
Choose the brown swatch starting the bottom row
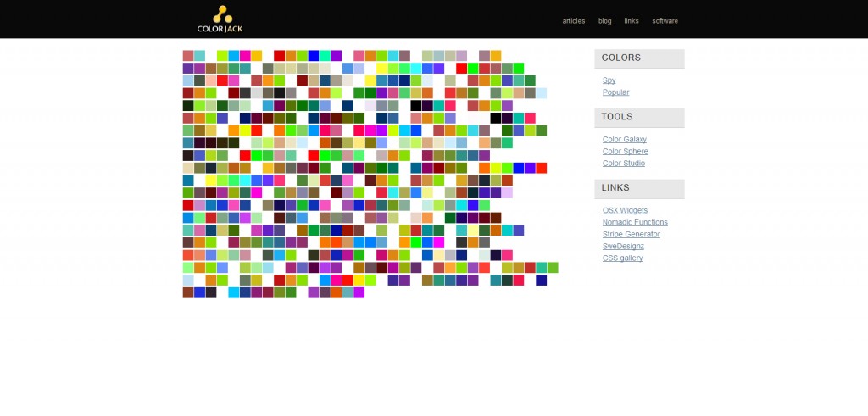(x=188, y=293)
